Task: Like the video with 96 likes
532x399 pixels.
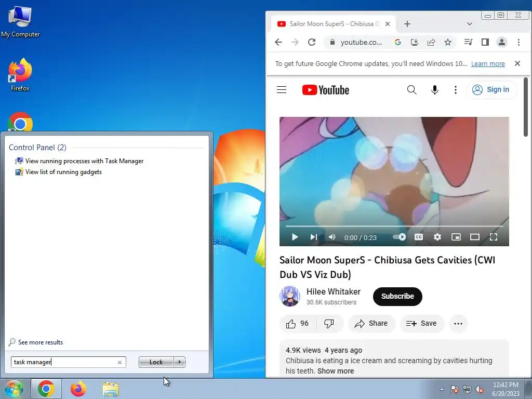Action: 298,324
